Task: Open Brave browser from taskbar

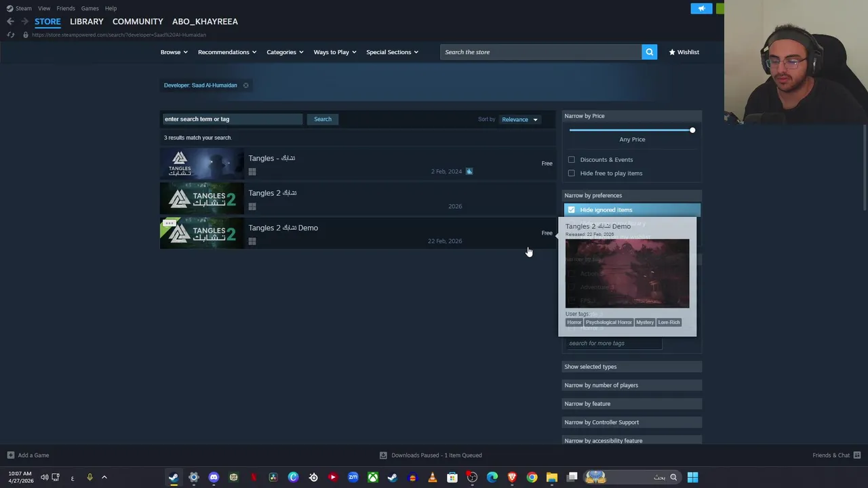Action: pos(511,477)
